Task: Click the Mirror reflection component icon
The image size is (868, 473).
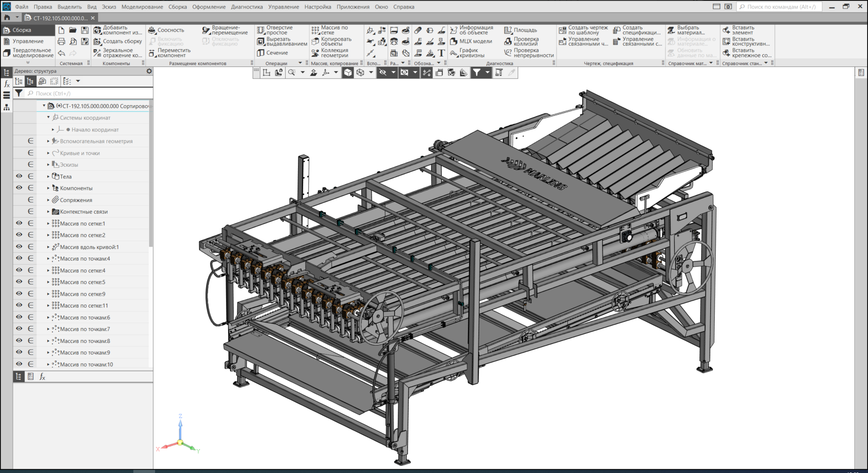Action: (98, 53)
